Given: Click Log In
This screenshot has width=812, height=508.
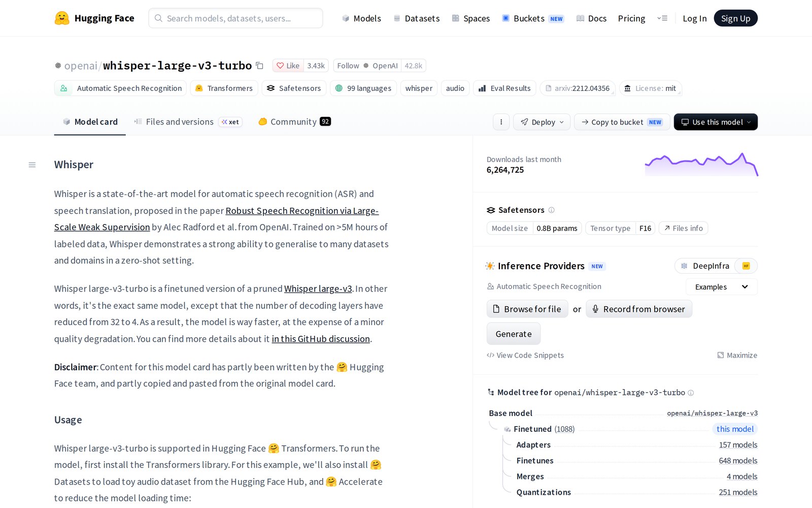Looking at the screenshot, I should (694, 18).
